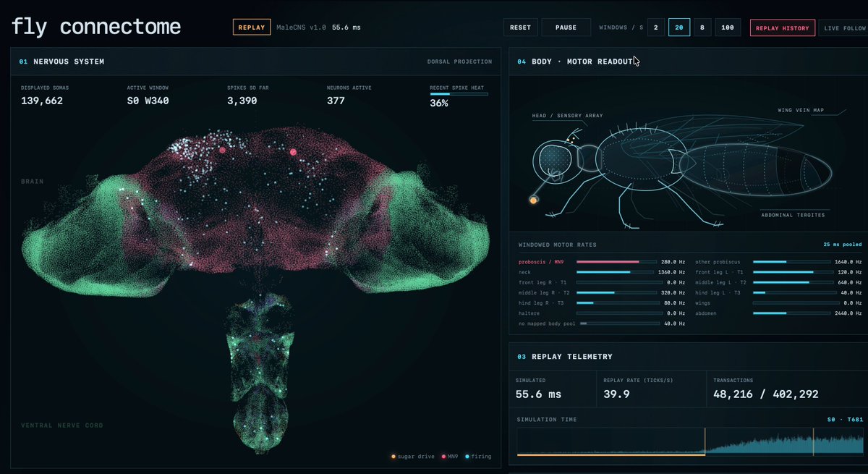
Task: Open the REPLAY HISTORY tab
Action: (782, 27)
